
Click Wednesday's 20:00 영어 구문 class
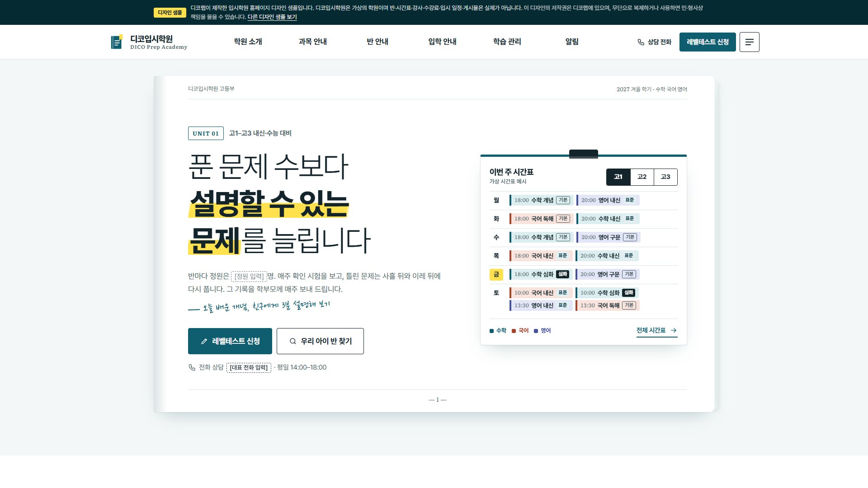tap(608, 237)
